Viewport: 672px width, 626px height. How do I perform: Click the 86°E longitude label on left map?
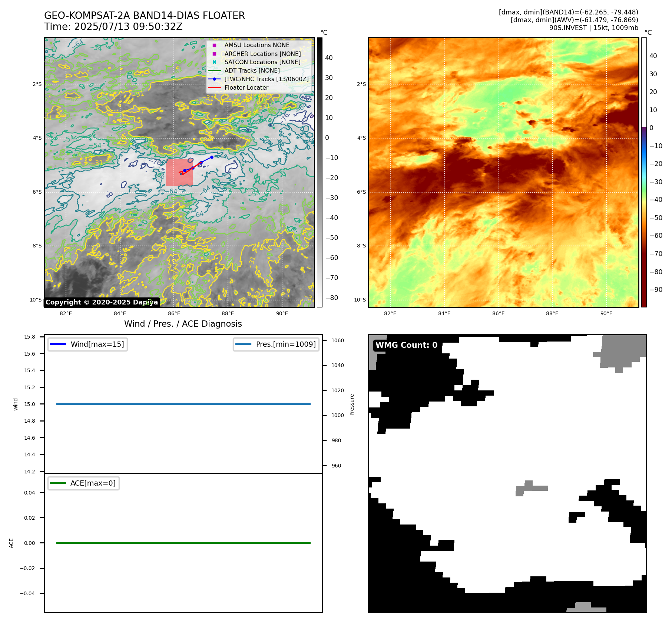click(174, 313)
